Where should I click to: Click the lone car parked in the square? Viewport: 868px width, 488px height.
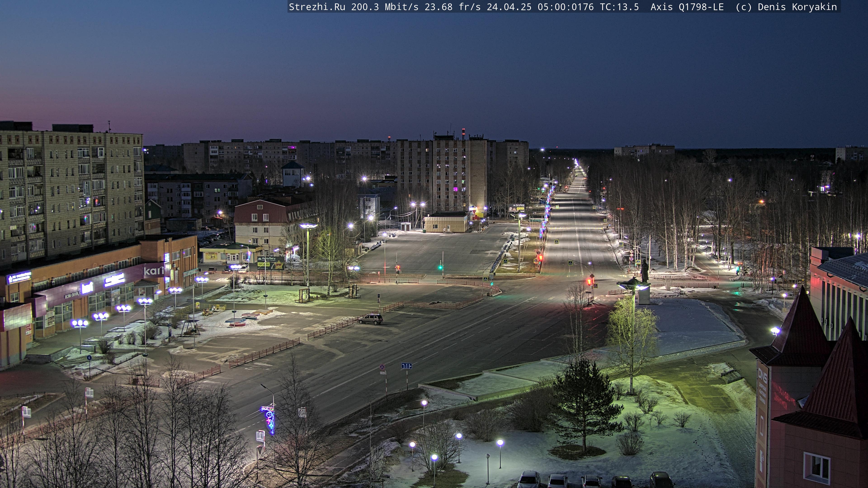[x=371, y=319]
